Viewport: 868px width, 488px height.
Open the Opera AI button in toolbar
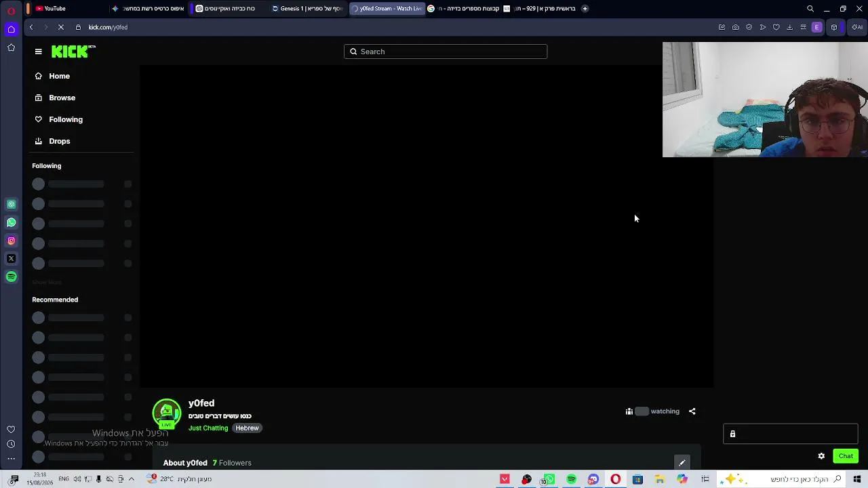(x=857, y=27)
